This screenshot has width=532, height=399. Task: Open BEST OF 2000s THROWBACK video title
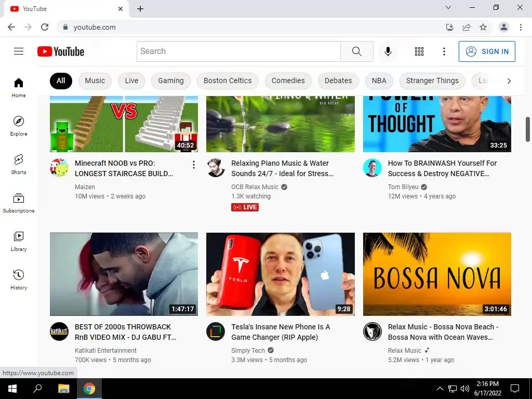point(126,332)
